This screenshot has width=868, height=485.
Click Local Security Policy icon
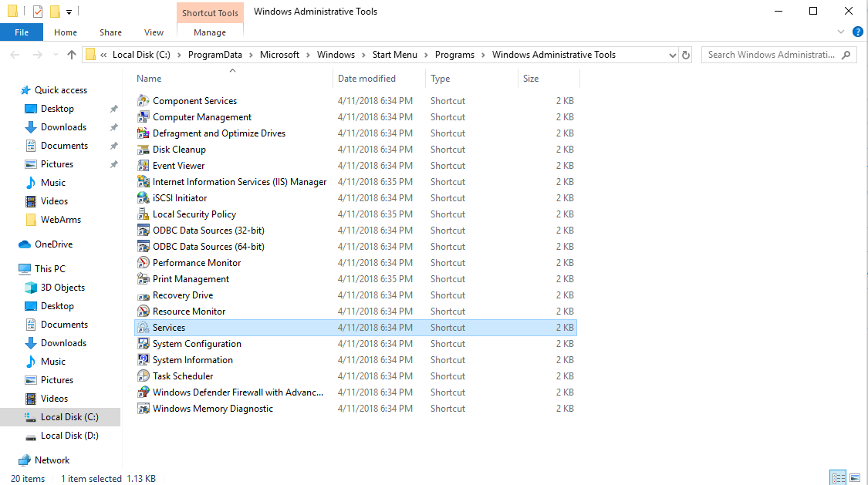144,214
